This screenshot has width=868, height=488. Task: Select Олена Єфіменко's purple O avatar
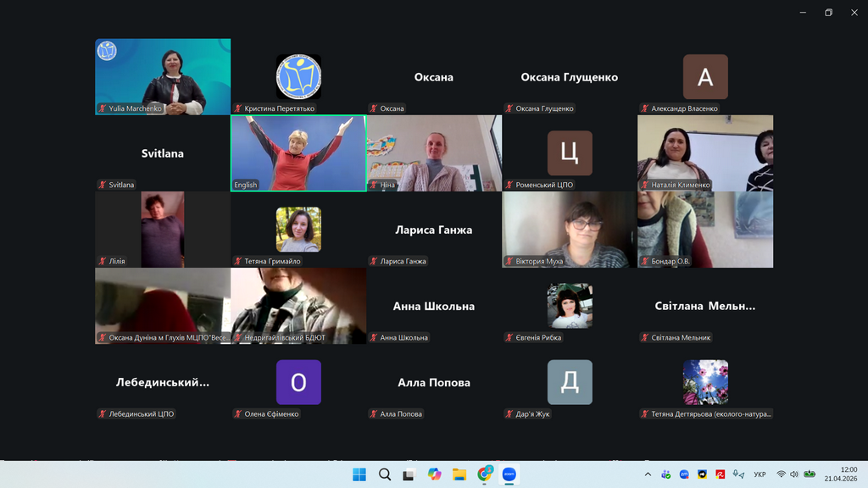298,382
